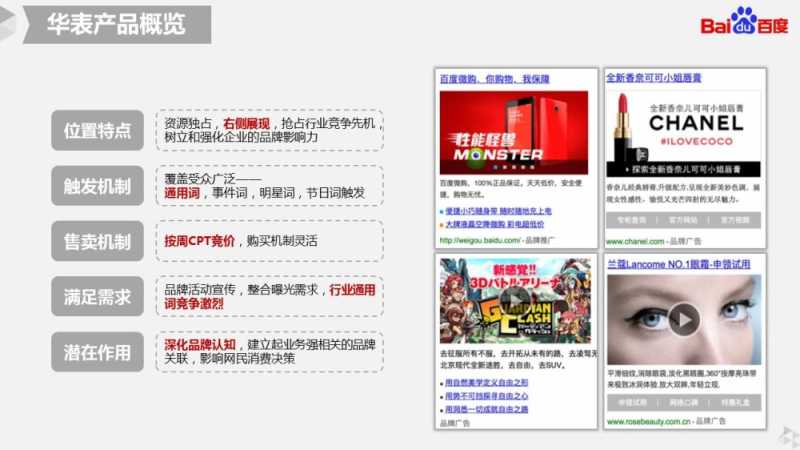Click the red 深化品牌认知 phrase
This screenshot has width=800, height=450.
[199, 344]
